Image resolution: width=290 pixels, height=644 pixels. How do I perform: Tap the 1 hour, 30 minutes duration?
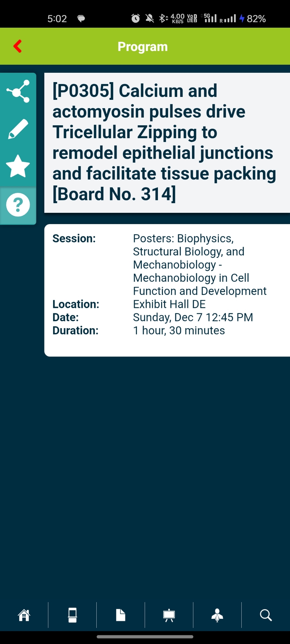coord(179,331)
